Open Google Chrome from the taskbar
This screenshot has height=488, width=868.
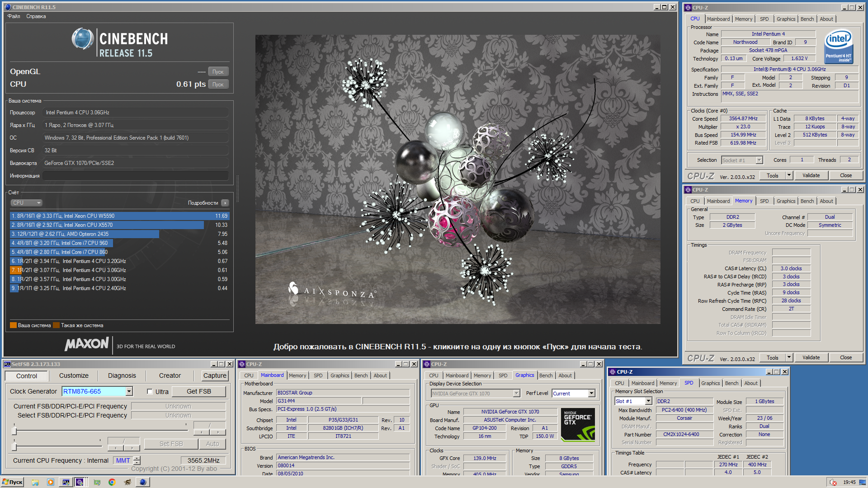tap(112, 482)
